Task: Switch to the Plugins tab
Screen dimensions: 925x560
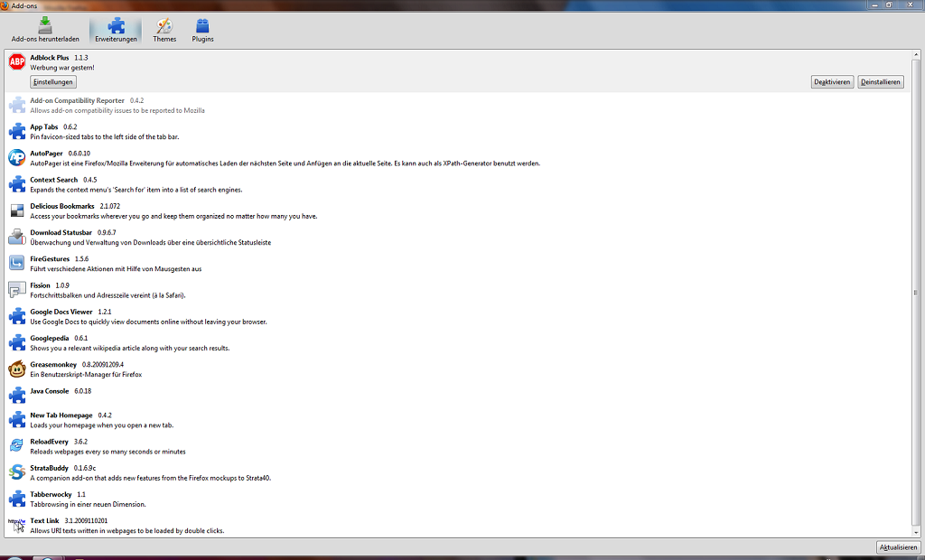Action: (202, 30)
